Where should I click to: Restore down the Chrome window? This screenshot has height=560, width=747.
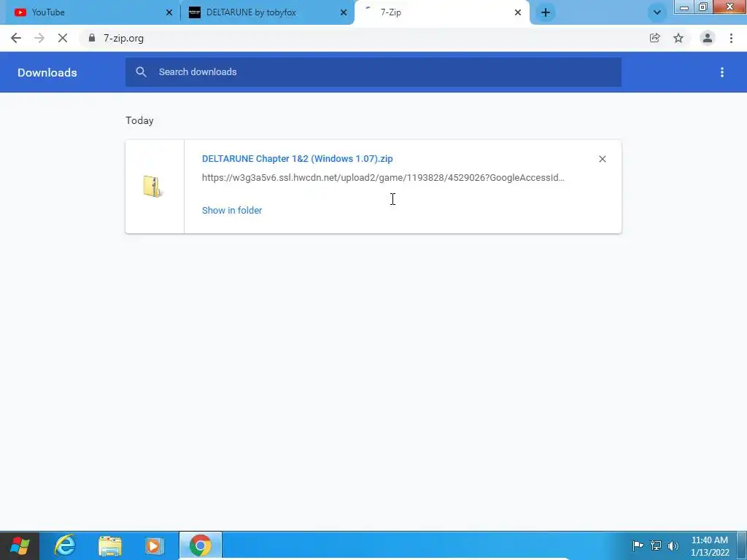click(x=703, y=7)
